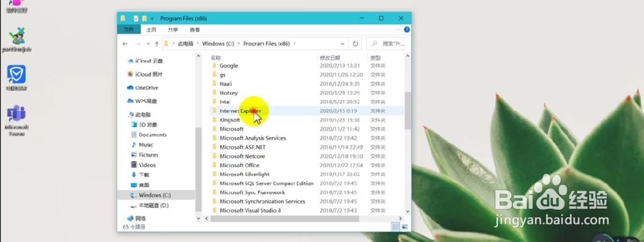This screenshot has width=644, height=242.
Task: Open 电脑管家 desktop shortcut
Action: click(16, 79)
